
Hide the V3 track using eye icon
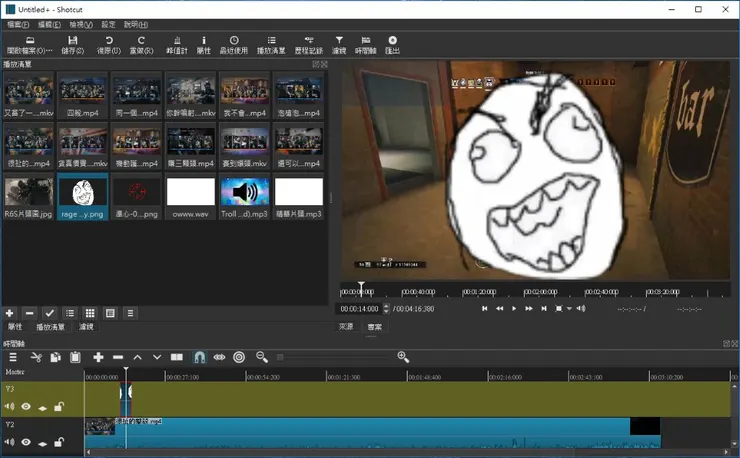click(x=26, y=407)
